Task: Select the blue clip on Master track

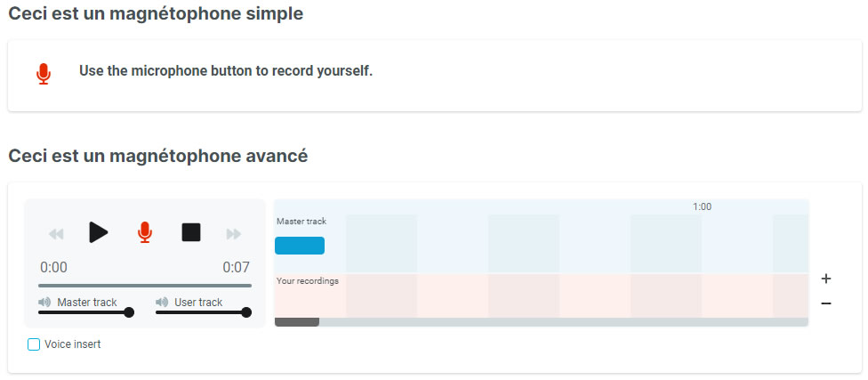Action: 300,246
